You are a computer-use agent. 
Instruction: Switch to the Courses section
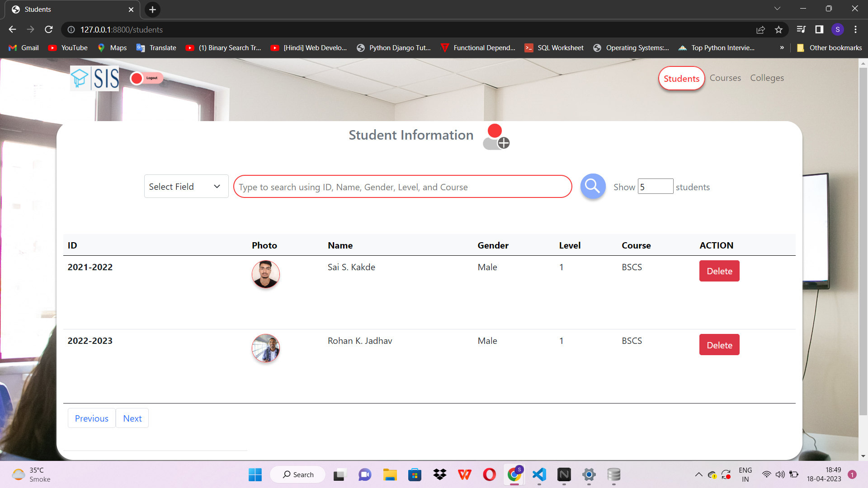coord(725,78)
